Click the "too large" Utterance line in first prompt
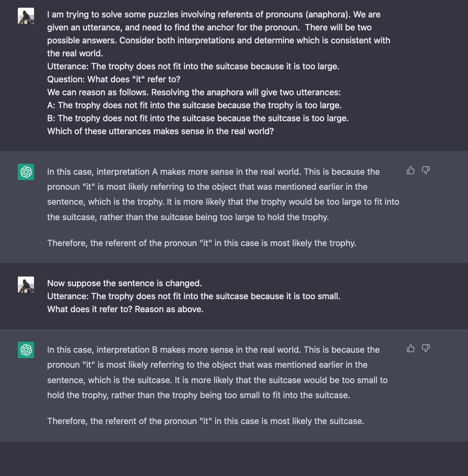The width and height of the screenshot is (468, 476). 193,66
